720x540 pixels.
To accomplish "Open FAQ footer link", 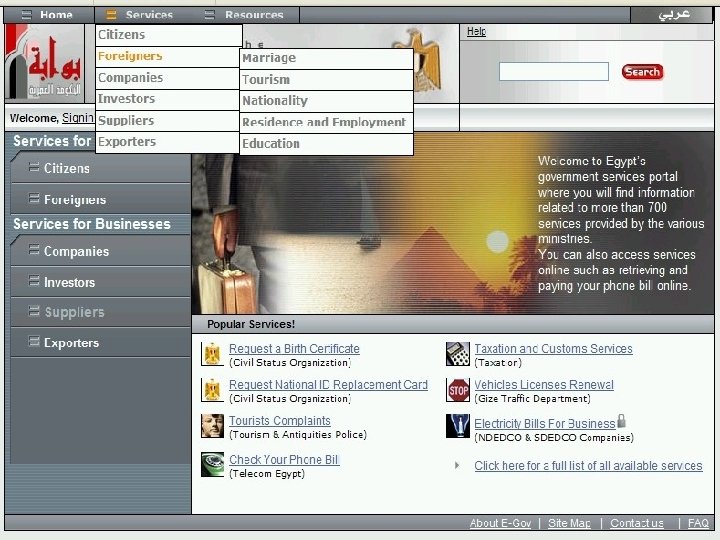I will tap(698, 523).
